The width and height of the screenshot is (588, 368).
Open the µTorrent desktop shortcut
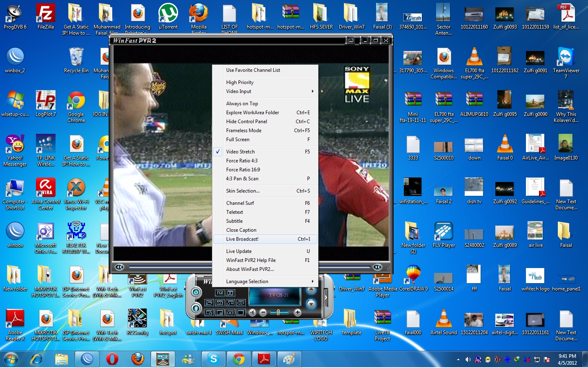[x=168, y=17]
